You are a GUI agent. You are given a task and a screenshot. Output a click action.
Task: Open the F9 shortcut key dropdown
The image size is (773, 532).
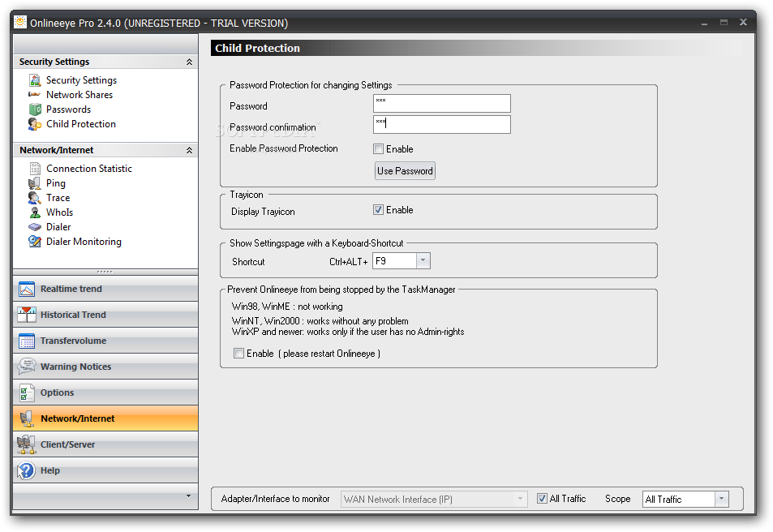pyautogui.click(x=423, y=261)
